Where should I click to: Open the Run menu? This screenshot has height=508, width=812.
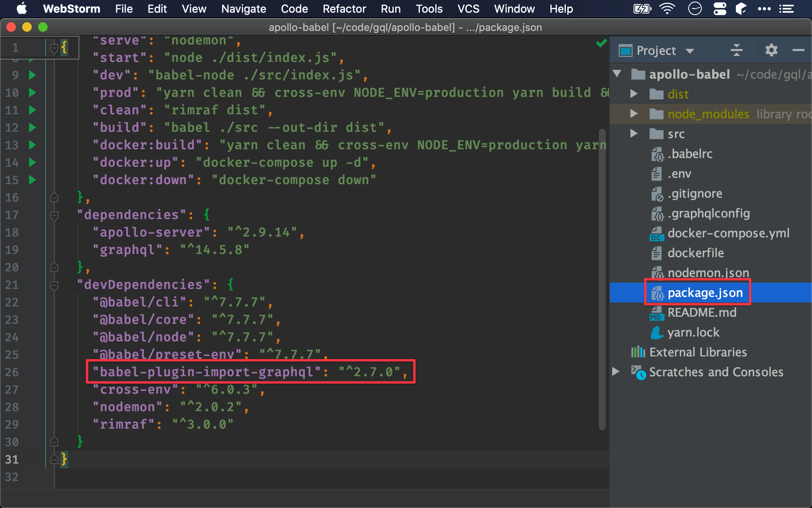(391, 9)
